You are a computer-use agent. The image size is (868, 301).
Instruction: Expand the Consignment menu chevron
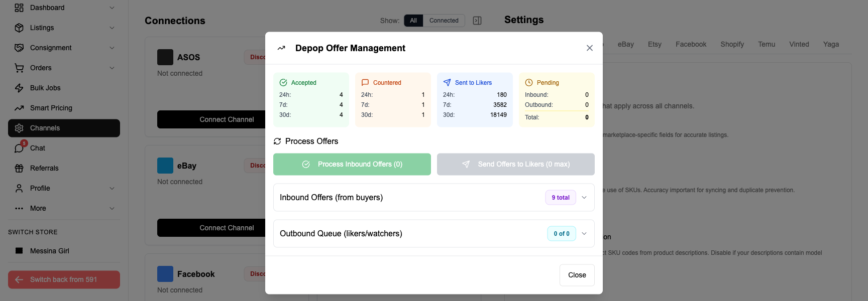click(112, 48)
